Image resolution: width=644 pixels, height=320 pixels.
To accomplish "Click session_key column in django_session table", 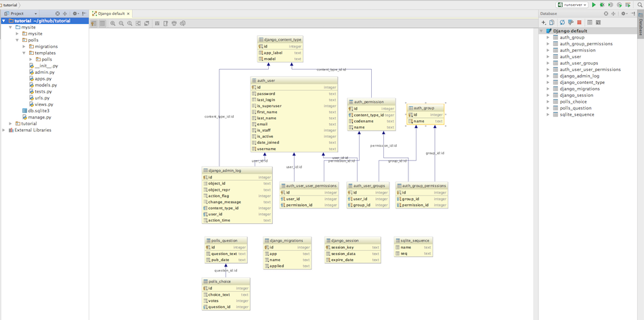I will point(353,248).
